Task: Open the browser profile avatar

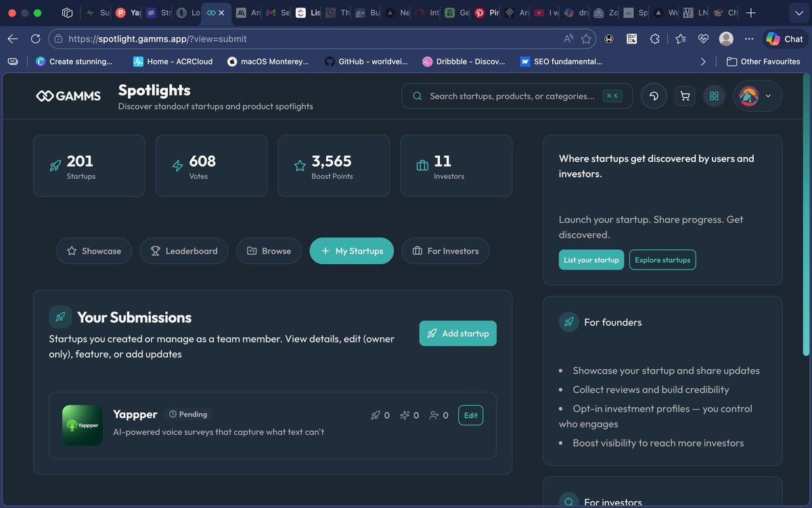Action: (x=726, y=39)
